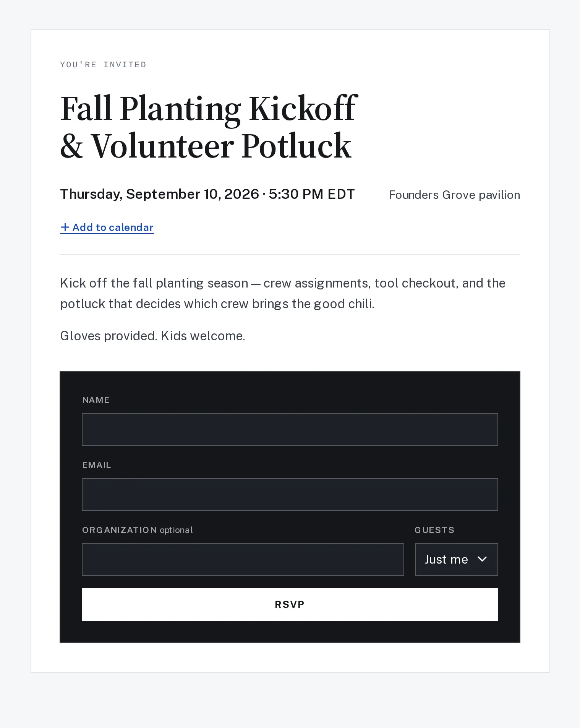
Task: Click the plus icon beside Add to calendar
Action: point(65,227)
